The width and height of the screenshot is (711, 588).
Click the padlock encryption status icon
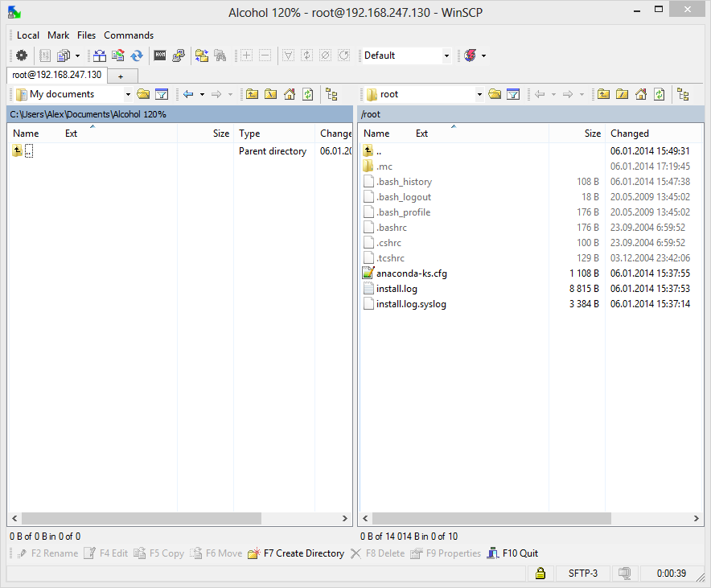click(x=540, y=573)
